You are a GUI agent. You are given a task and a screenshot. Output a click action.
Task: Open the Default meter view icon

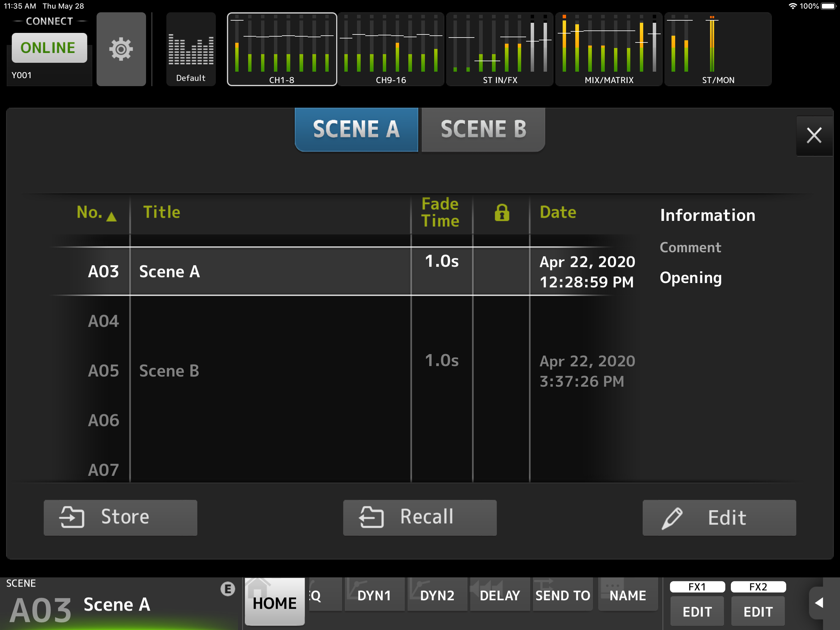(x=191, y=49)
